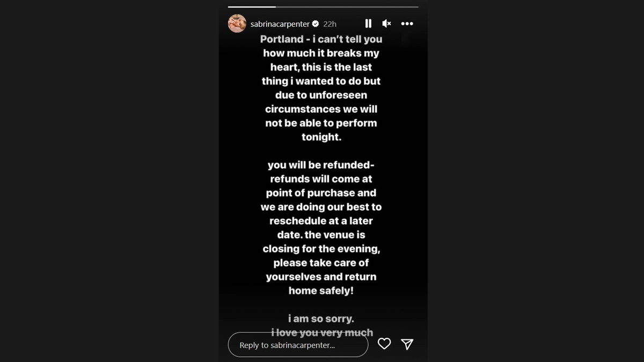Click the 'i am so sorry.' line
644x362 pixels.
321,319
